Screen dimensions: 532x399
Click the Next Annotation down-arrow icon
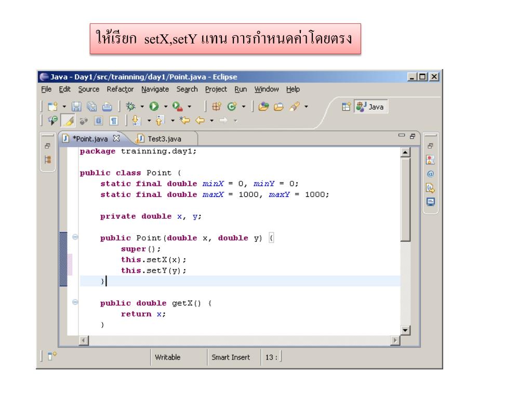point(137,121)
